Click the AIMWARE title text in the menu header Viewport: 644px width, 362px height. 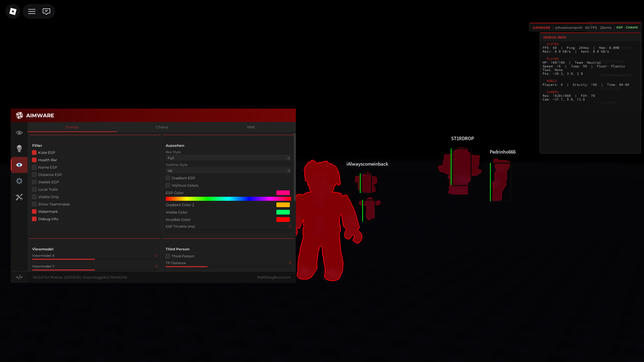point(40,115)
